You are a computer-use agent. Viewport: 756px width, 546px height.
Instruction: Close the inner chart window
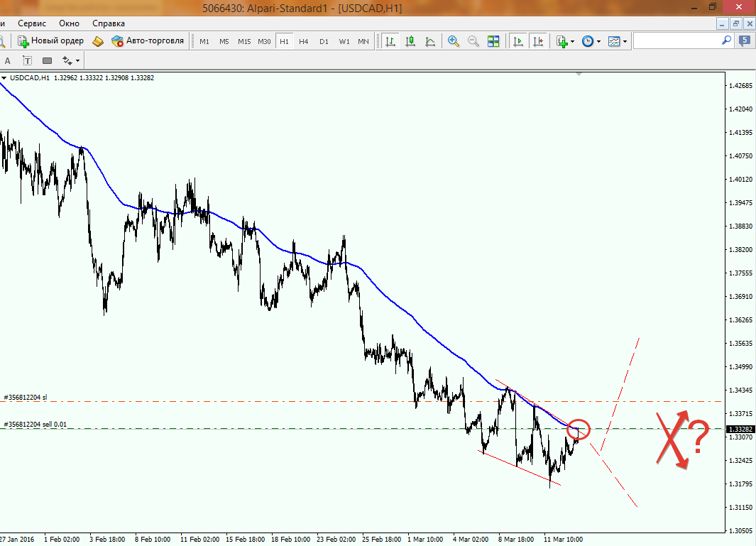coord(749,23)
